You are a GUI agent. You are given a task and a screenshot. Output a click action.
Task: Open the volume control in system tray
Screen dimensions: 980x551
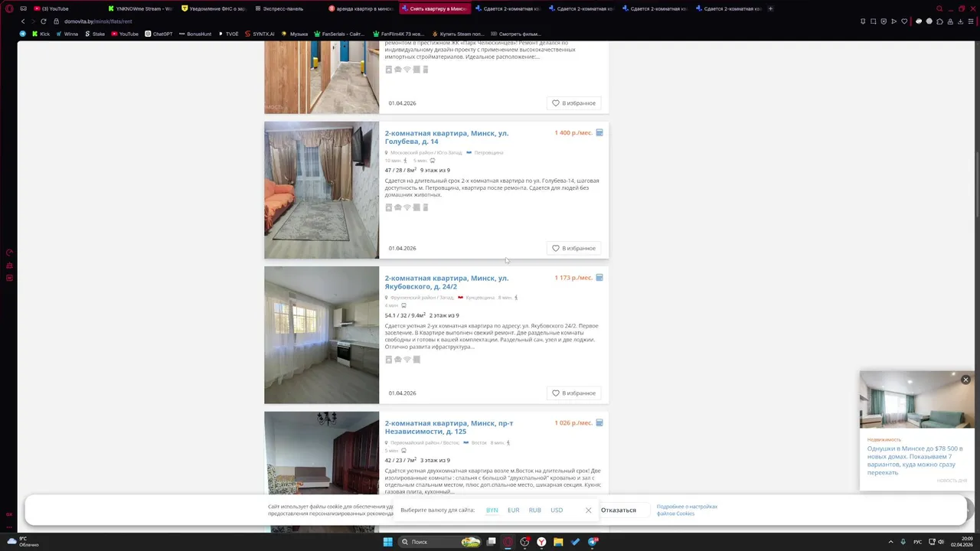click(x=941, y=542)
